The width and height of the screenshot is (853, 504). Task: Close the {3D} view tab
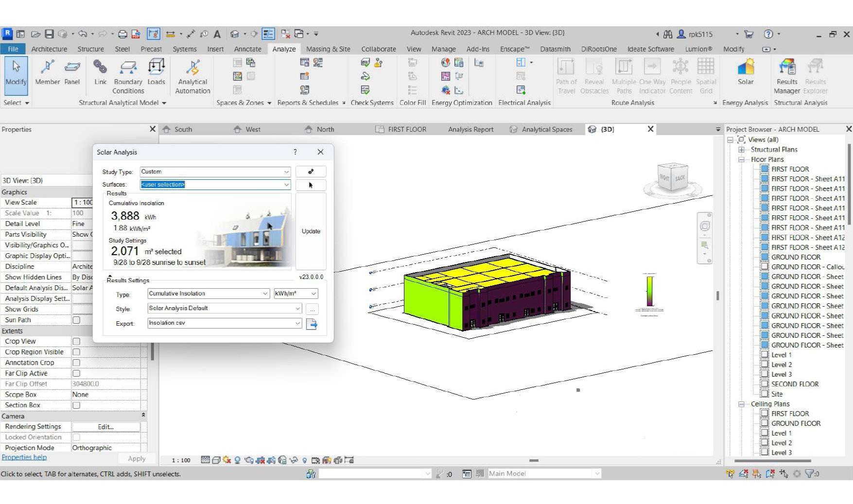coord(650,129)
